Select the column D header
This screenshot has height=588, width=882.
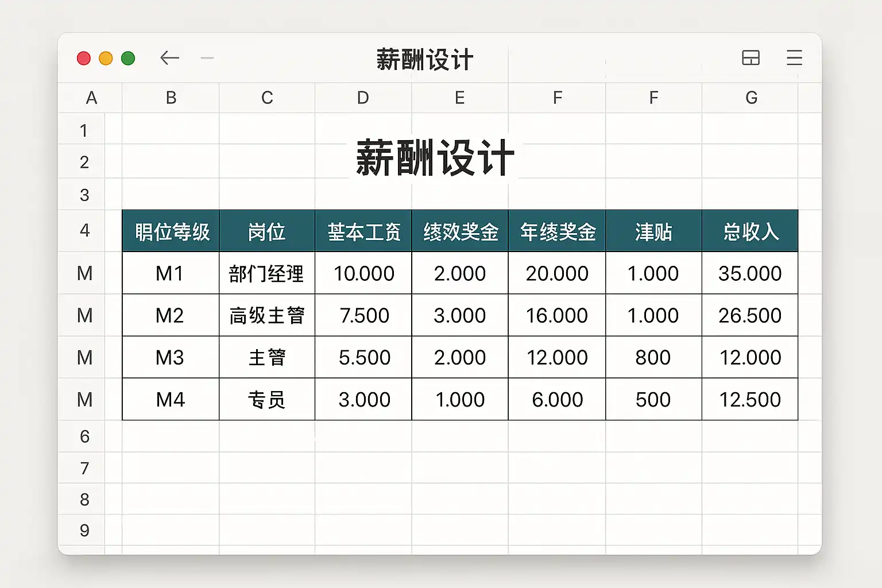[x=363, y=98]
